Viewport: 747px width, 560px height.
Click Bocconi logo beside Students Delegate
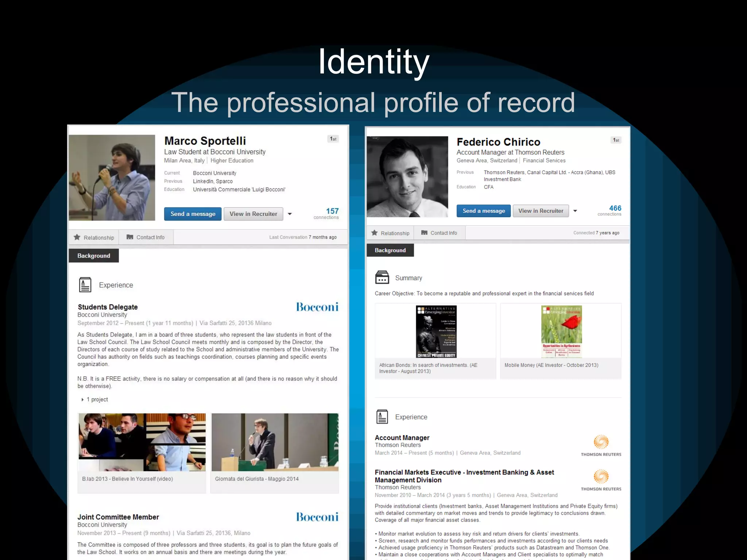317,307
